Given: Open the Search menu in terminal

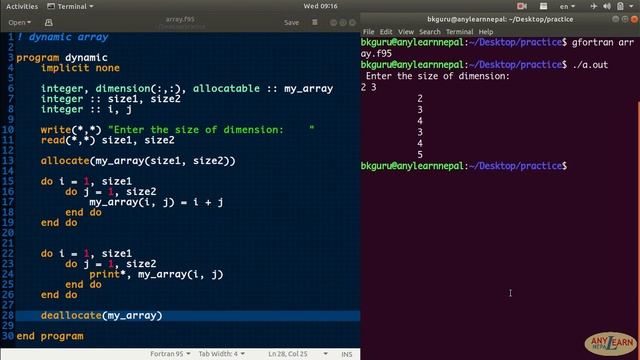Looking at the screenshot, I should coord(430,32).
